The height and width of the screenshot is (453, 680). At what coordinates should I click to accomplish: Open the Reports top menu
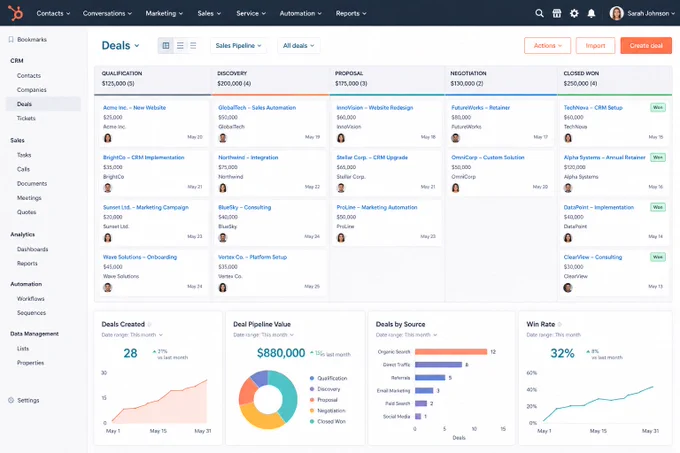point(351,13)
